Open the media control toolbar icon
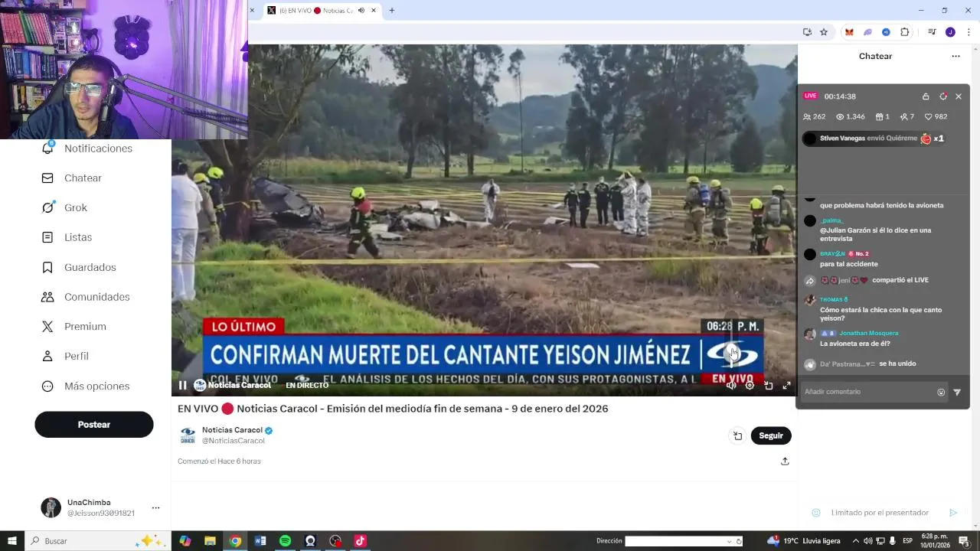Viewport: 980px width, 551px height. (932, 32)
